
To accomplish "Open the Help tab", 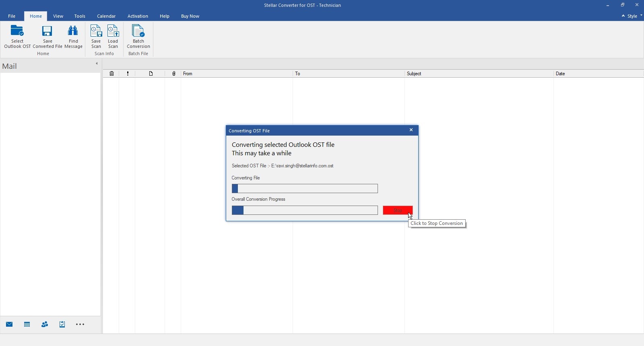I will (164, 16).
